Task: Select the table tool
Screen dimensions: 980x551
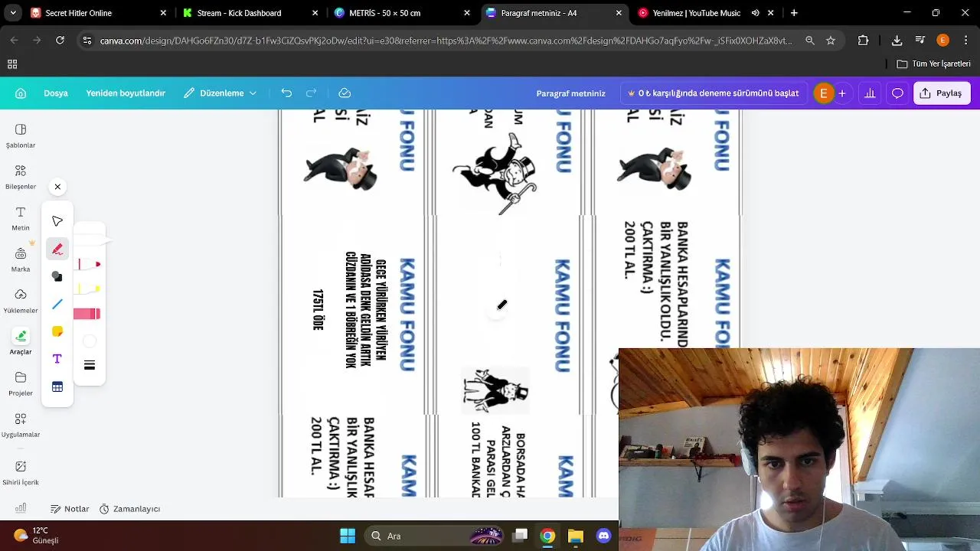Action: coord(57,386)
